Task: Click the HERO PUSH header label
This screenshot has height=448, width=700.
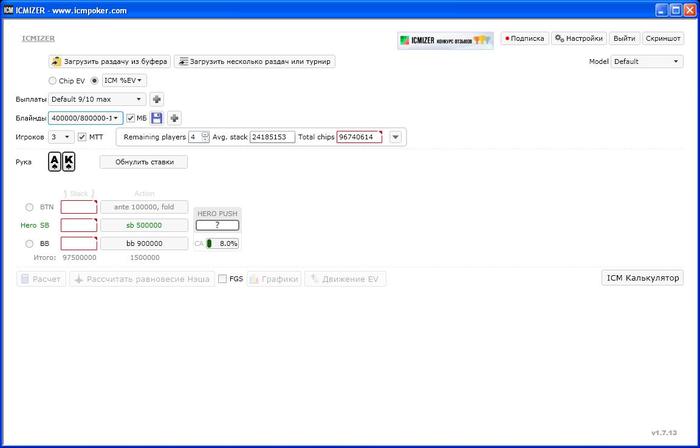Action: (217, 214)
